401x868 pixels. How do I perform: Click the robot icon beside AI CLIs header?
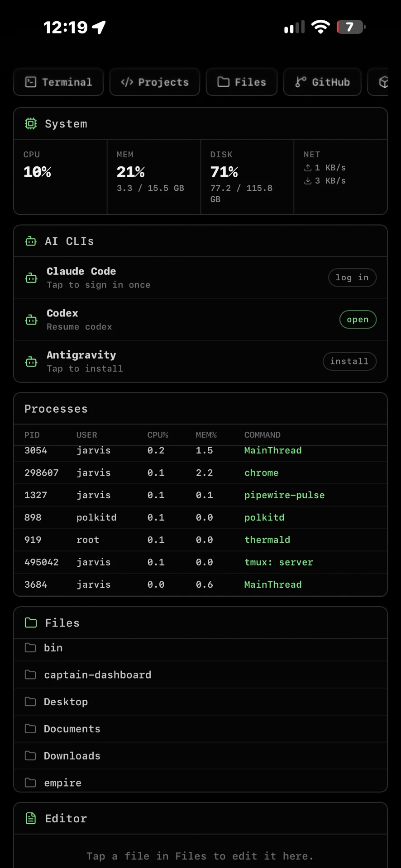point(31,241)
